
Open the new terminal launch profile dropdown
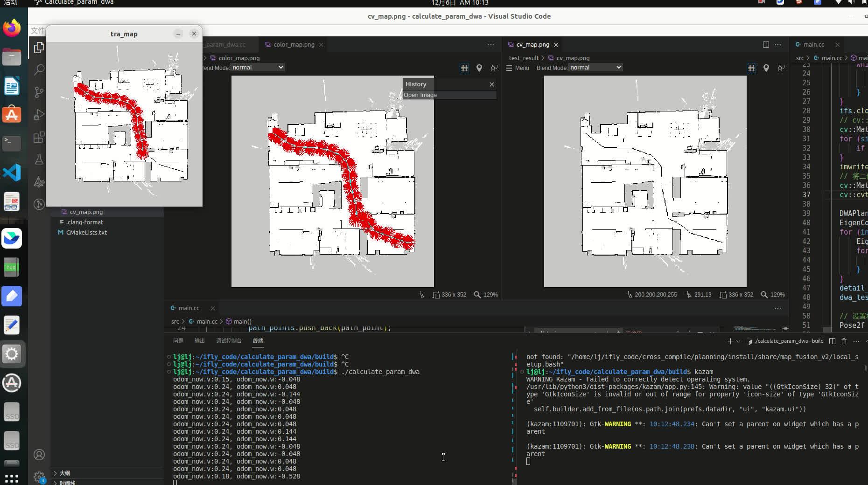point(738,341)
